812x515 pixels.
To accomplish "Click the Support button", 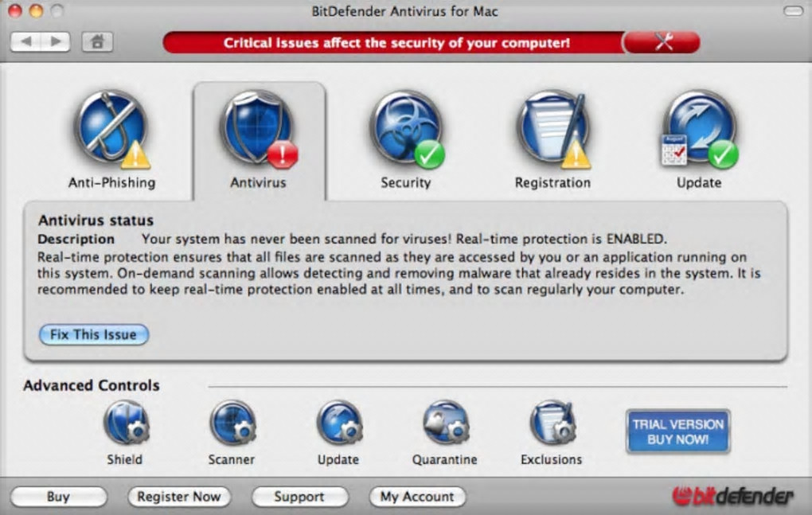I will (x=300, y=497).
